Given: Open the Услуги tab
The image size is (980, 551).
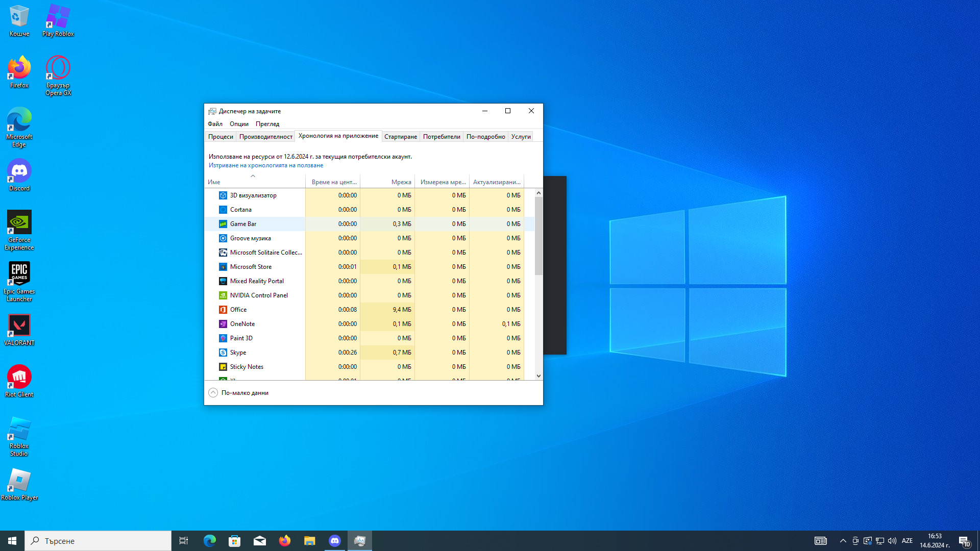Looking at the screenshot, I should [521, 137].
